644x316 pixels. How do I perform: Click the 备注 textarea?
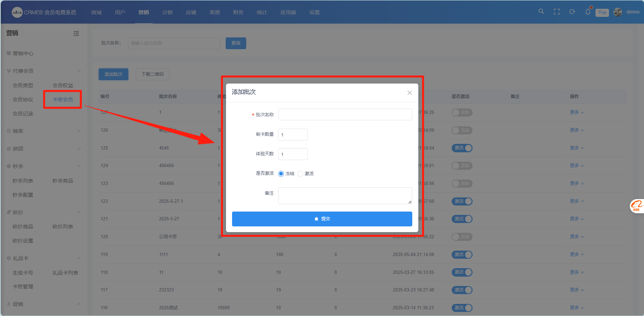345,196
